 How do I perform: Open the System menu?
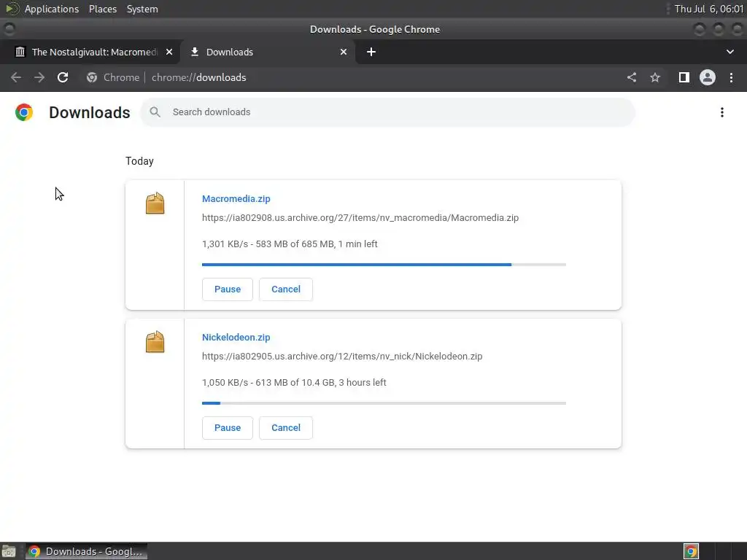pos(142,9)
